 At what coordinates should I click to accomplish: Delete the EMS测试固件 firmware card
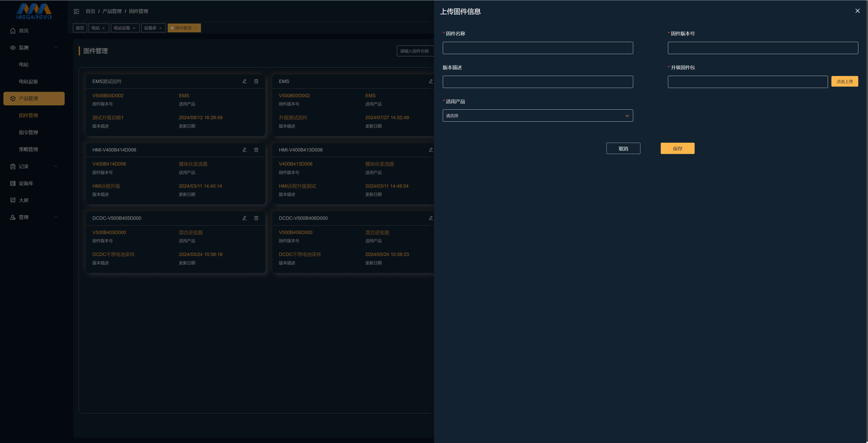256,81
